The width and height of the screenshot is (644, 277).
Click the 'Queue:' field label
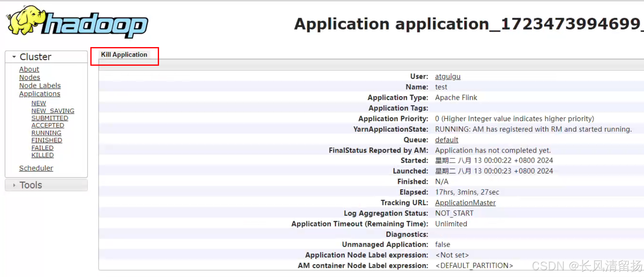(x=416, y=140)
